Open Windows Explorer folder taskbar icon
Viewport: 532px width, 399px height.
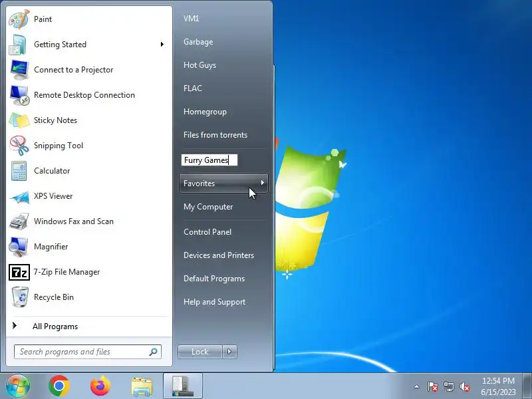point(142,386)
